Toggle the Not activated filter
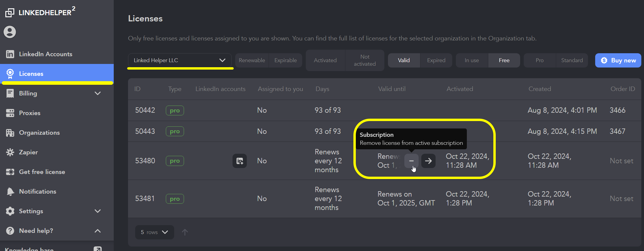644x251 pixels. tap(364, 60)
